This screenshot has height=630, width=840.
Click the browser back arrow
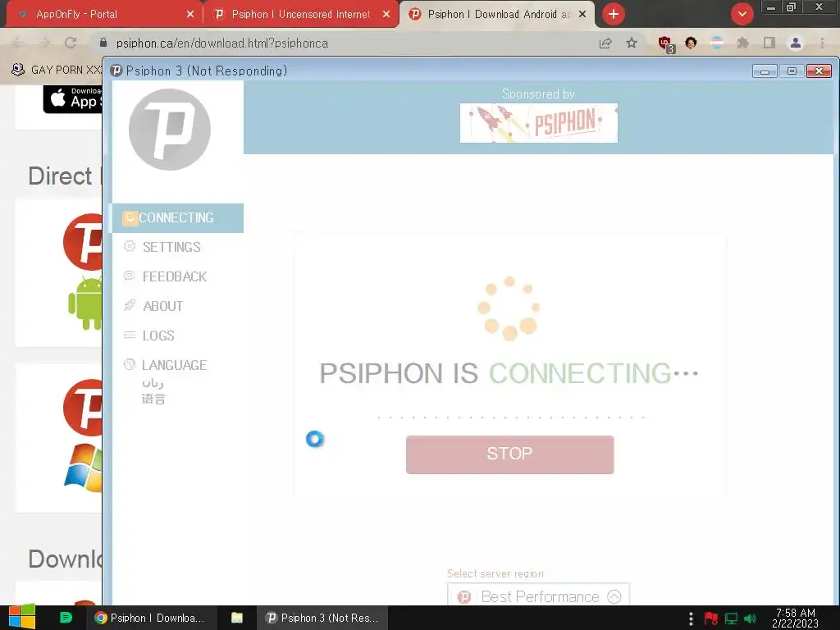[x=18, y=43]
